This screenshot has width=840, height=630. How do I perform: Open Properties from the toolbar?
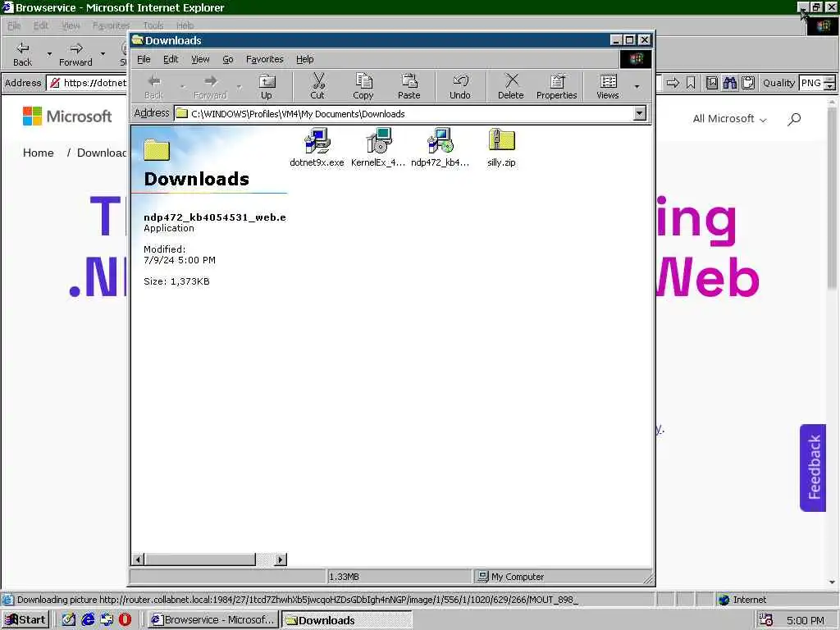coord(557,87)
